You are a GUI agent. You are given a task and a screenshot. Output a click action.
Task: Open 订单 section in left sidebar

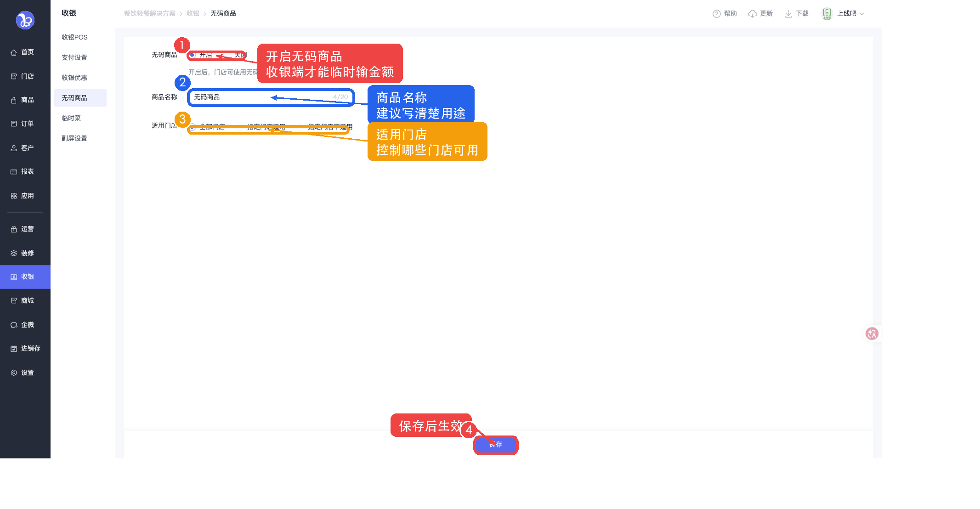[x=23, y=124]
